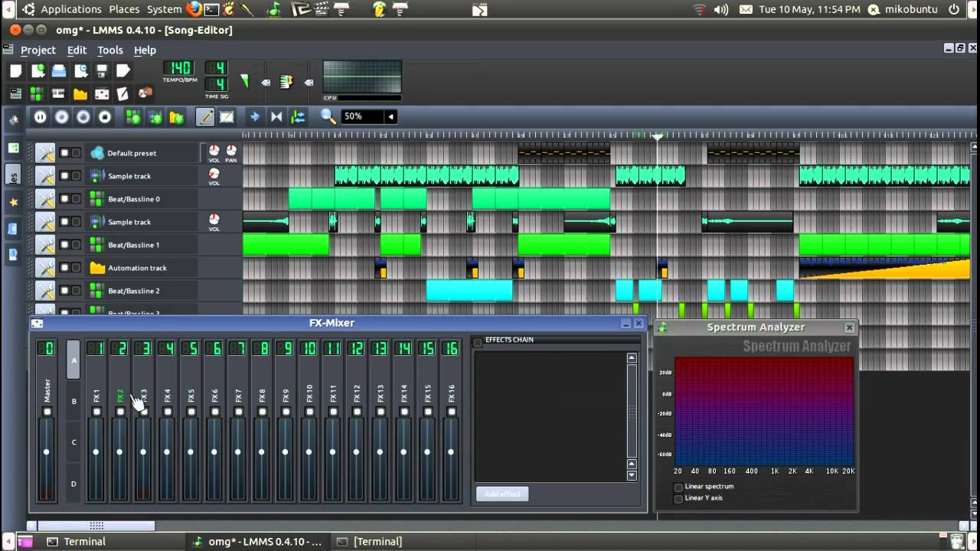Image resolution: width=980 pixels, height=551 pixels.
Task: Click the export project icon in toolbar
Action: coord(123,71)
